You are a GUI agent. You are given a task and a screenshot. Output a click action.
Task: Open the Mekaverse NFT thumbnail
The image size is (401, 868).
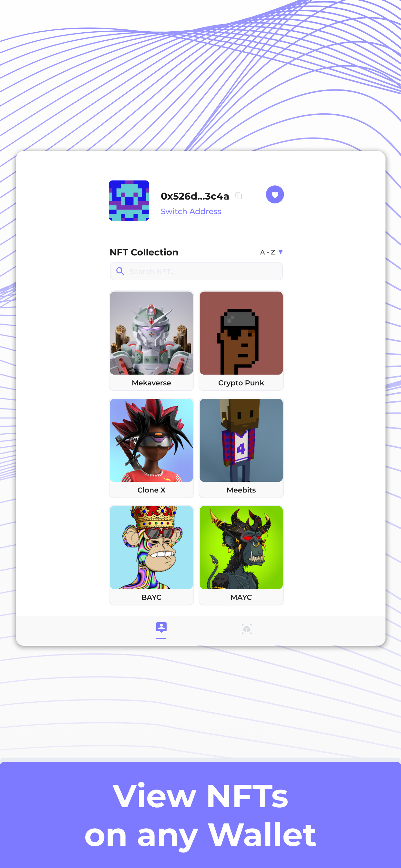click(x=151, y=333)
